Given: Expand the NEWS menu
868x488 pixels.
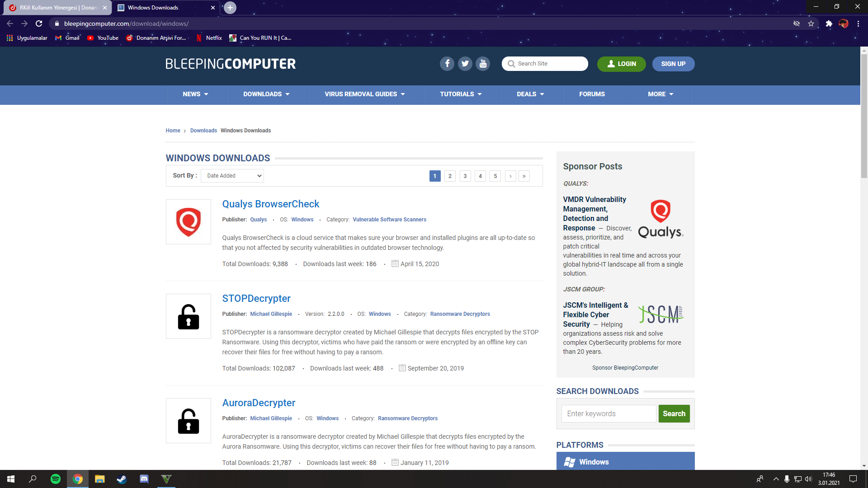Looking at the screenshot, I should click(196, 94).
